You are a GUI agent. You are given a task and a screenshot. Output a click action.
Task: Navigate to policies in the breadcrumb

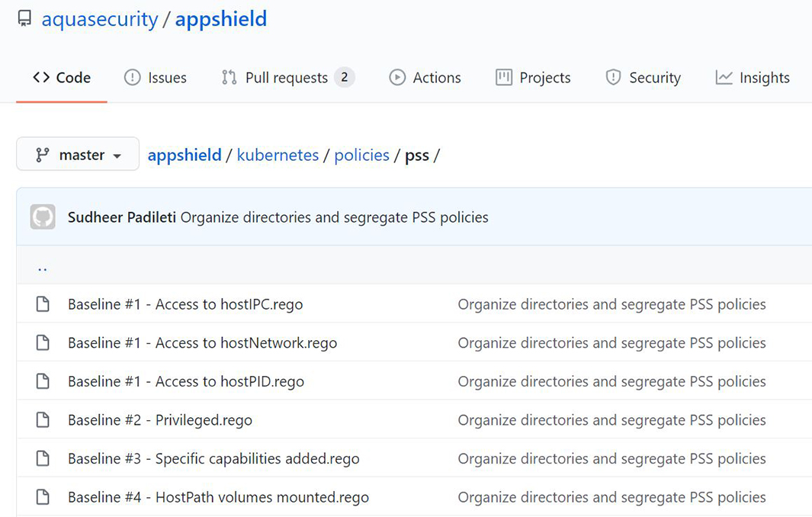pyautogui.click(x=361, y=155)
